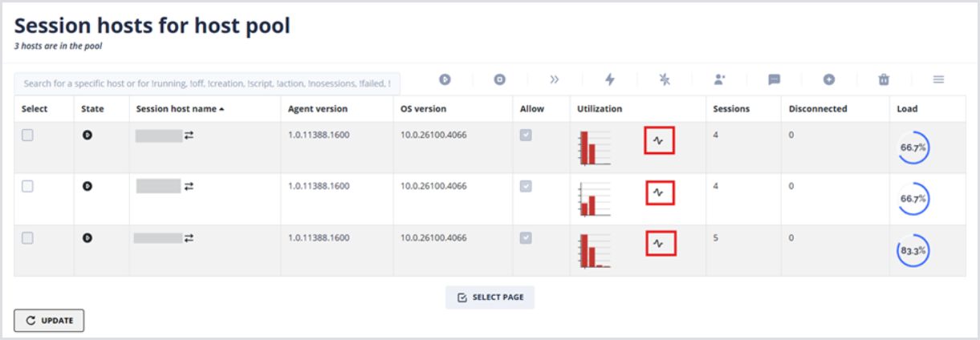The height and width of the screenshot is (340, 980).
Task: Click the user sessions person icon in toolbar
Action: 719,79
